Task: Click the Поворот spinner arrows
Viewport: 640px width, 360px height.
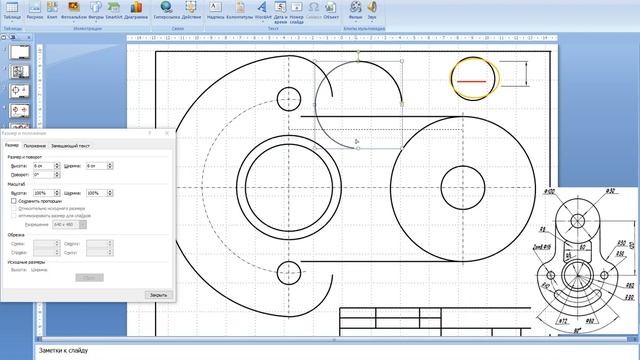Action: coord(57,175)
